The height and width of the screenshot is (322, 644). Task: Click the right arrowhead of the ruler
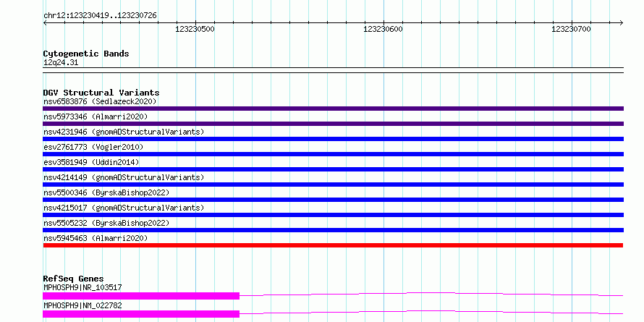(x=622, y=22)
